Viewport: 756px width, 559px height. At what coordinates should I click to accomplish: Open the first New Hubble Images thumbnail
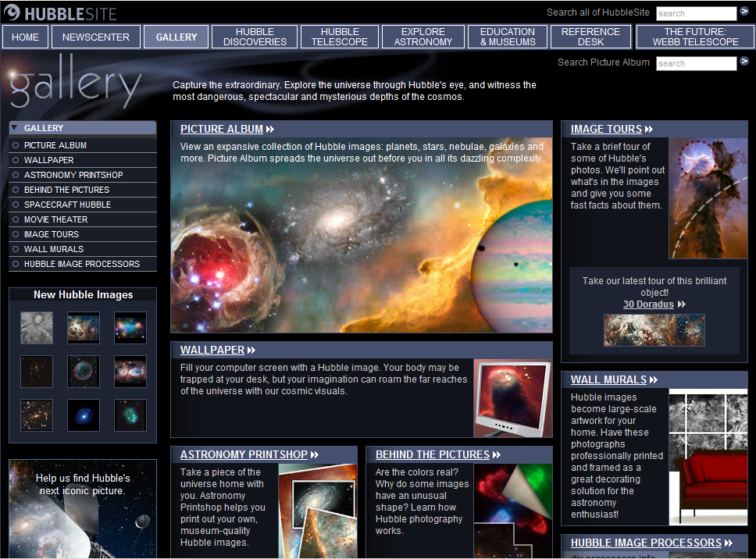[x=37, y=328]
